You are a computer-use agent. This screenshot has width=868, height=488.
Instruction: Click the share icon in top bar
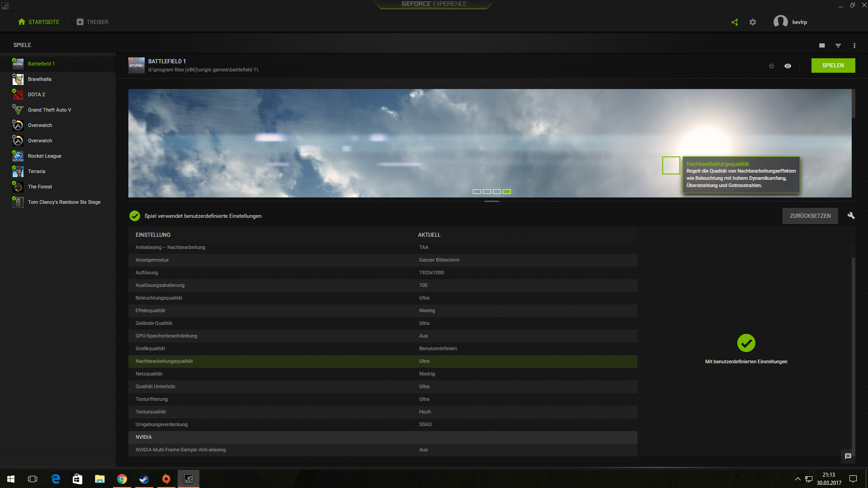(x=735, y=22)
